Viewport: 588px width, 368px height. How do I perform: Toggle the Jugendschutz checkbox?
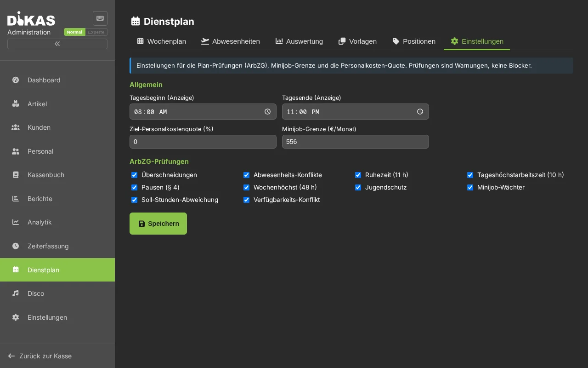click(358, 187)
